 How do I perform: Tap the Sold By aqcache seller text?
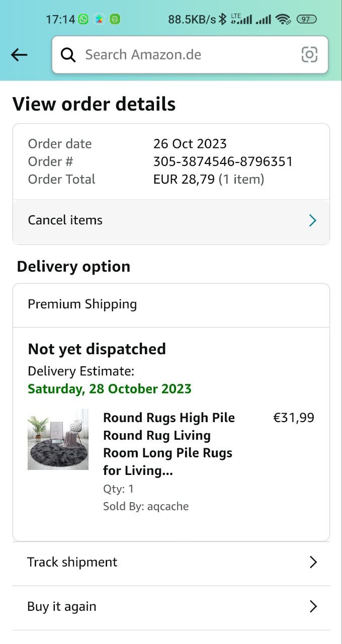click(146, 506)
